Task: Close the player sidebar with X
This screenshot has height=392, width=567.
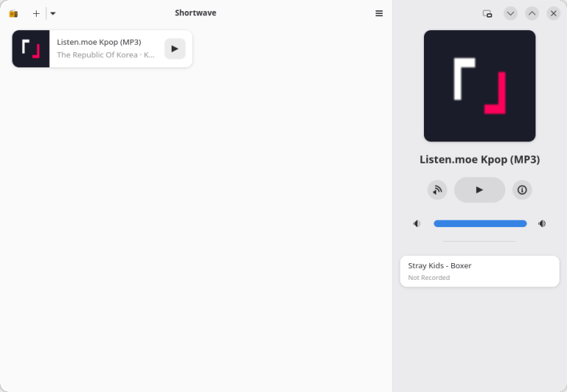Action: point(553,14)
